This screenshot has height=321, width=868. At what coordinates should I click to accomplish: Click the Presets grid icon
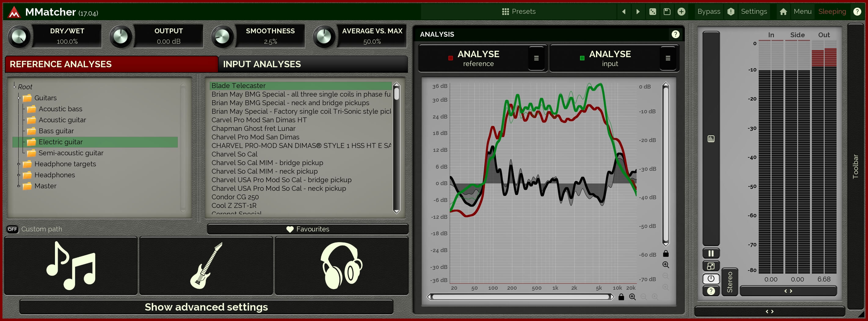[x=505, y=12]
